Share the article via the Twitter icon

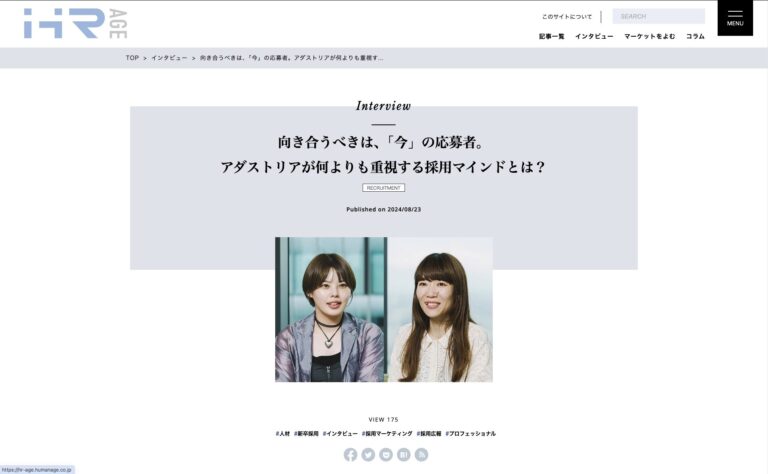(368, 455)
